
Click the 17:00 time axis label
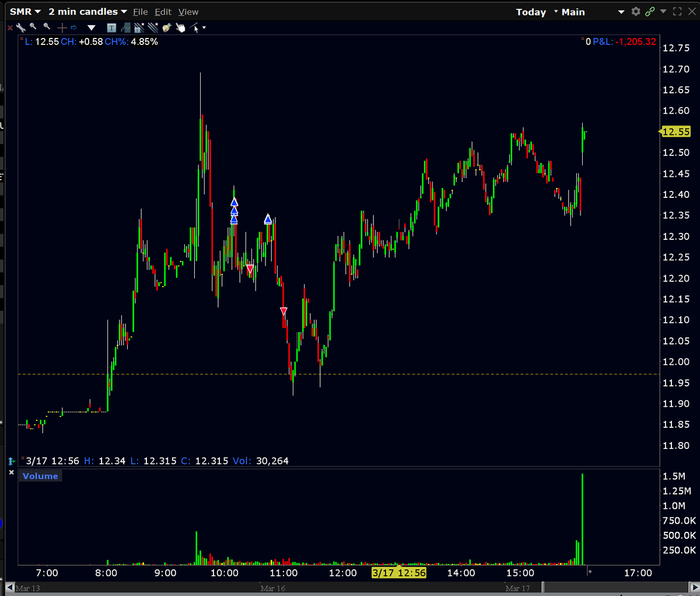tap(638, 573)
